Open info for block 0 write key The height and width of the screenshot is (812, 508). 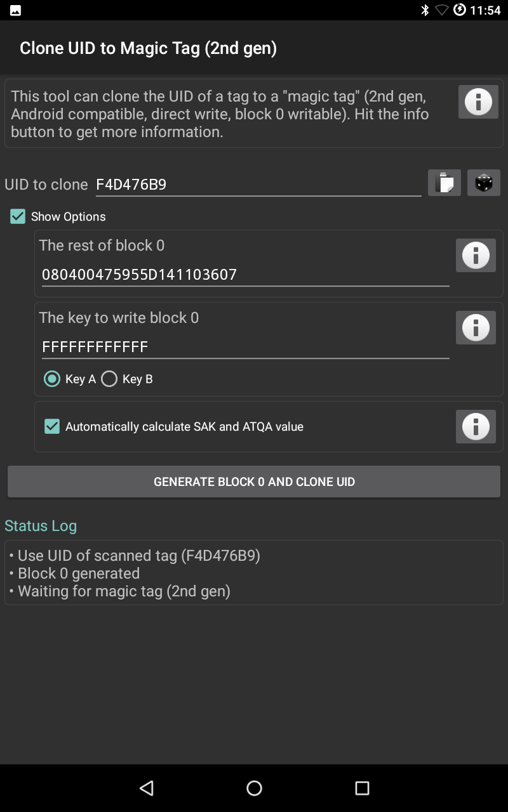click(x=476, y=327)
